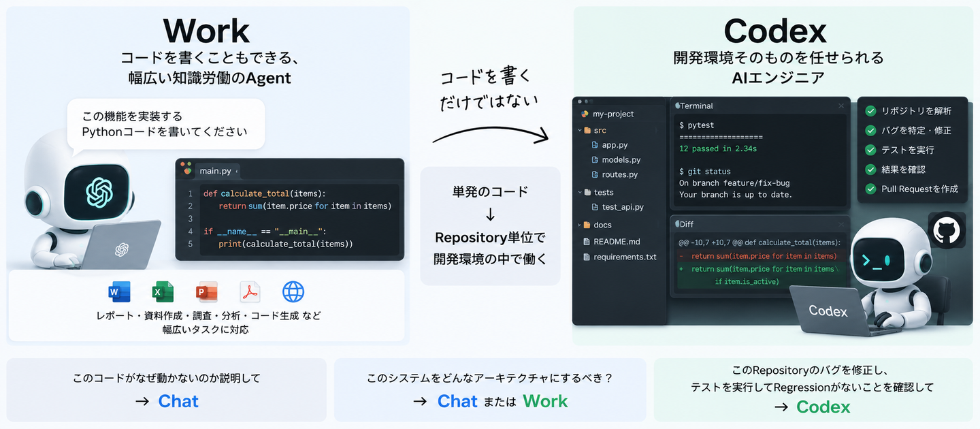Click the green Work link in the middle card
This screenshot has width=980, height=429.
[x=545, y=401]
